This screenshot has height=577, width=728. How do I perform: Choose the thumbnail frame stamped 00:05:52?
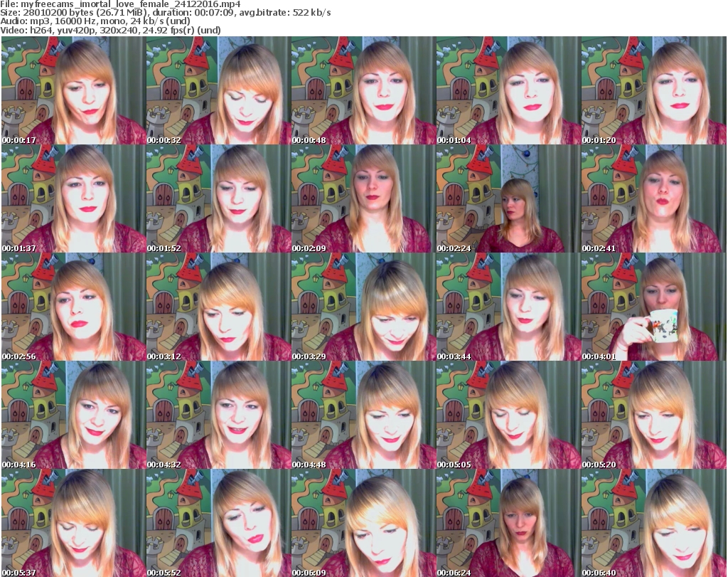[219, 523]
